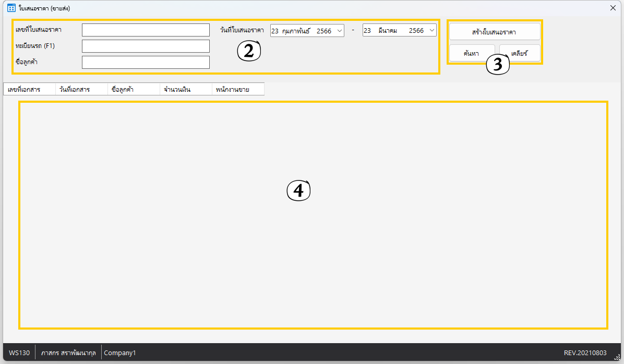
Task: Close the ใบเสนอราคา (ขายส่ง) window
Action: click(x=613, y=8)
